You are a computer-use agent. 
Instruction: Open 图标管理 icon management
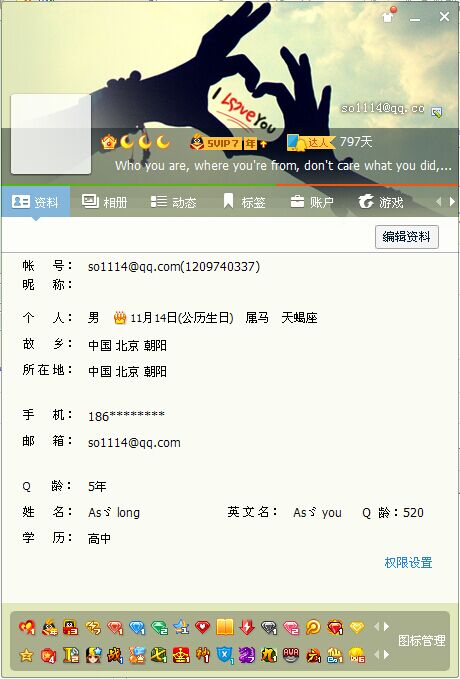(421, 640)
